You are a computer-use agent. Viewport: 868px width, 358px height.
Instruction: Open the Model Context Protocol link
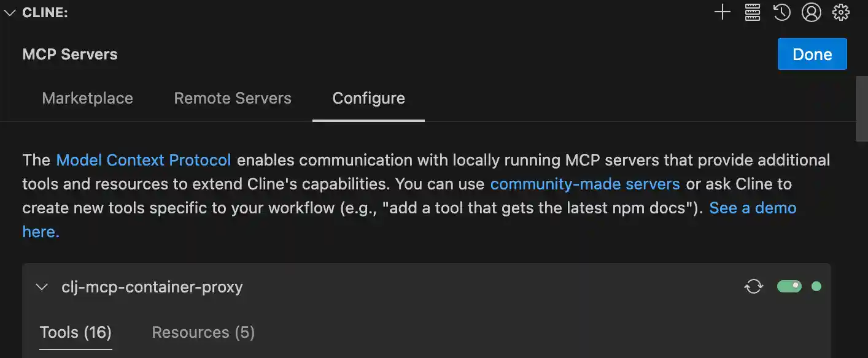tap(144, 160)
